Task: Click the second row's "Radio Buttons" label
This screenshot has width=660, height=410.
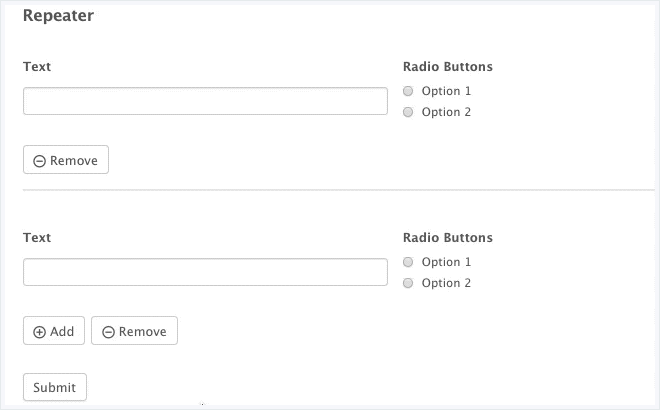Action: coord(448,238)
